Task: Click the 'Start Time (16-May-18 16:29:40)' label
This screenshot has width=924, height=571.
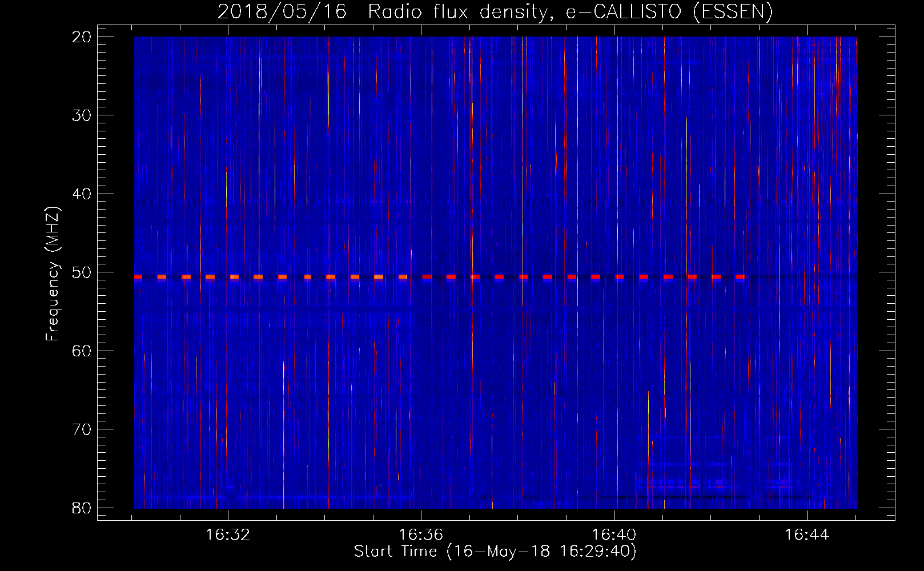Action: [x=495, y=552]
